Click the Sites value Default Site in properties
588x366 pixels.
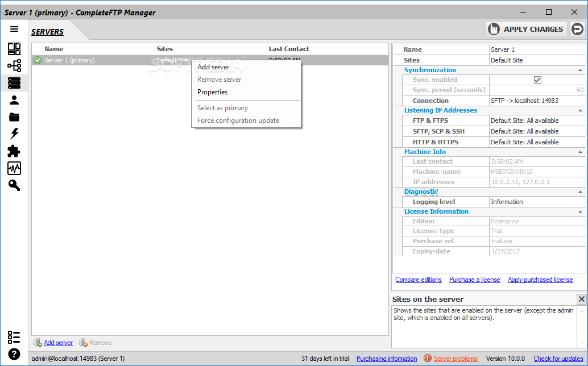tap(537, 60)
